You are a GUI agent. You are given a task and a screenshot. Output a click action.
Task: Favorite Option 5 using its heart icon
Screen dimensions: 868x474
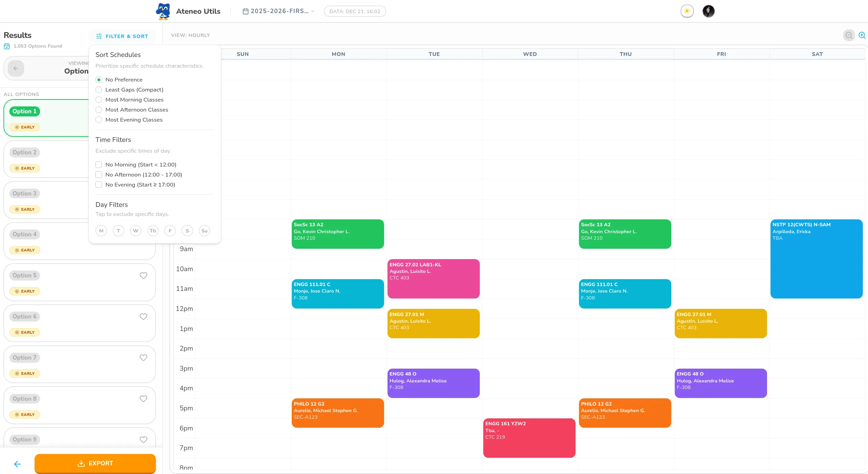click(x=143, y=275)
